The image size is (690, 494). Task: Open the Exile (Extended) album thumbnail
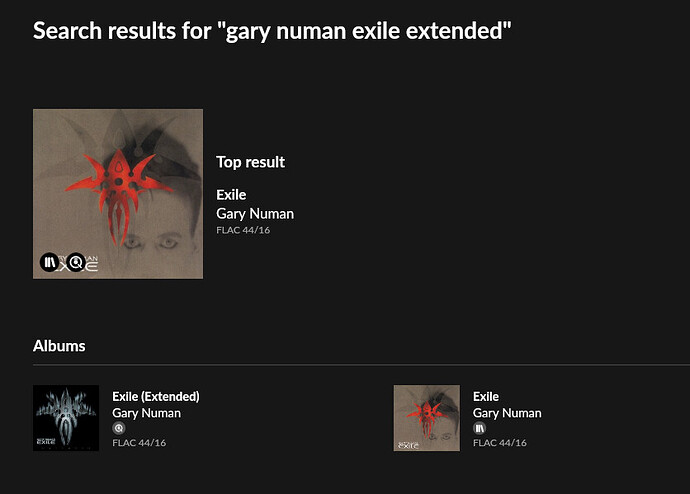coord(66,418)
